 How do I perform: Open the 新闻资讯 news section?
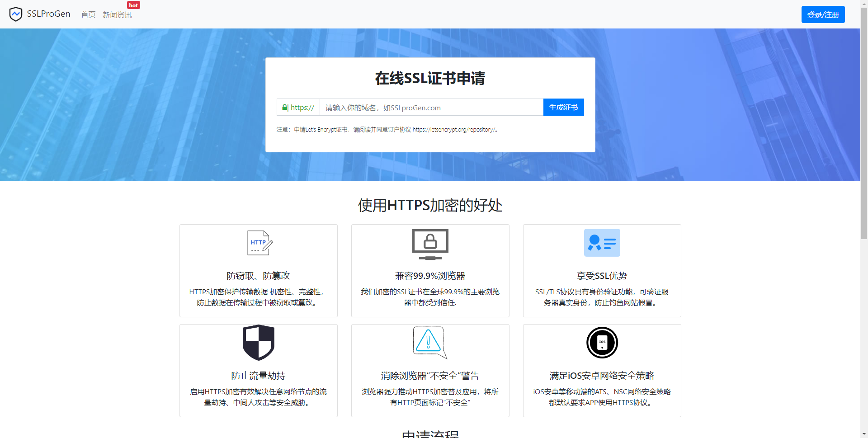pyautogui.click(x=117, y=14)
